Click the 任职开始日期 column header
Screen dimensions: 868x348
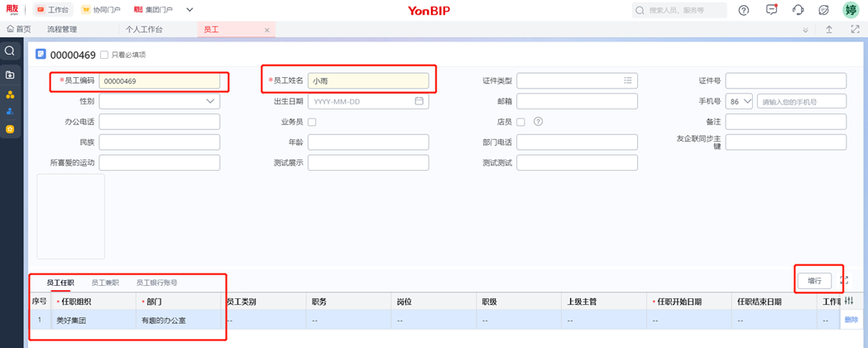coord(688,302)
